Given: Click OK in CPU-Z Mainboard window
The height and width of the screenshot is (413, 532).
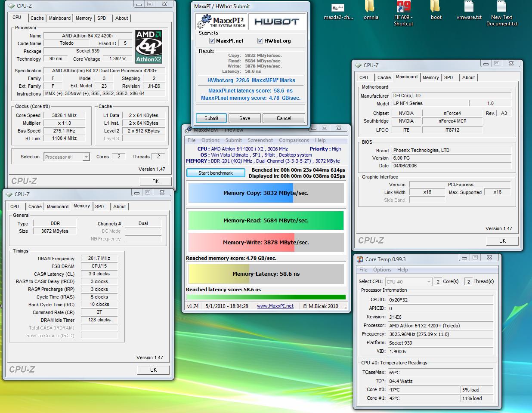Looking at the screenshot, I should [x=502, y=240].
